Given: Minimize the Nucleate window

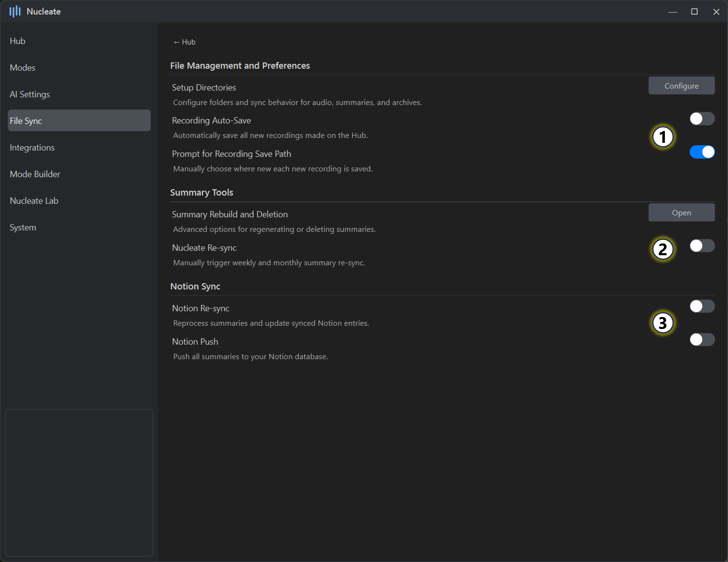Looking at the screenshot, I should pos(672,12).
